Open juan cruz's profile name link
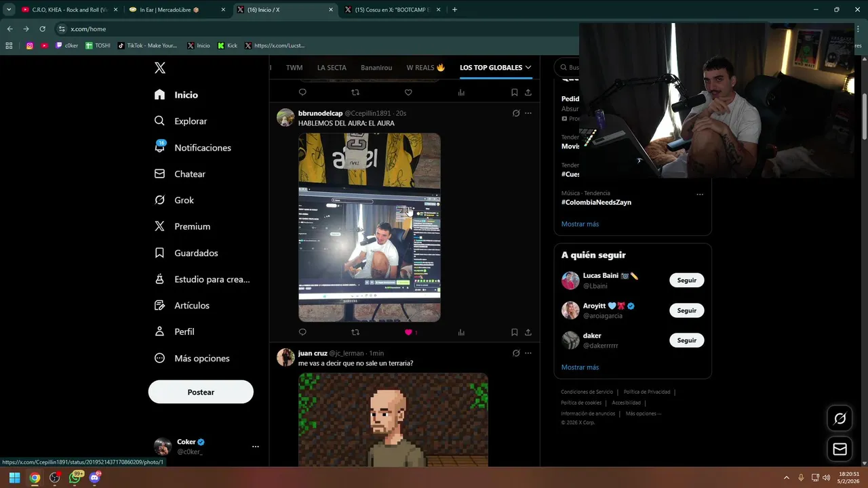 pyautogui.click(x=313, y=353)
